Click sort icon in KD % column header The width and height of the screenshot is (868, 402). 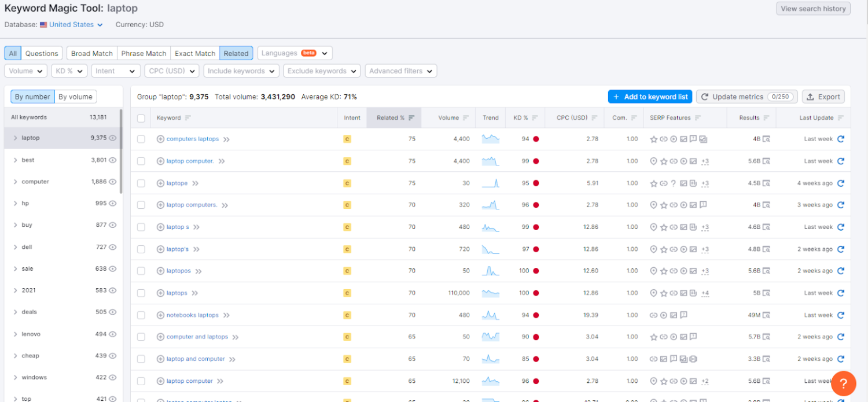tap(535, 118)
